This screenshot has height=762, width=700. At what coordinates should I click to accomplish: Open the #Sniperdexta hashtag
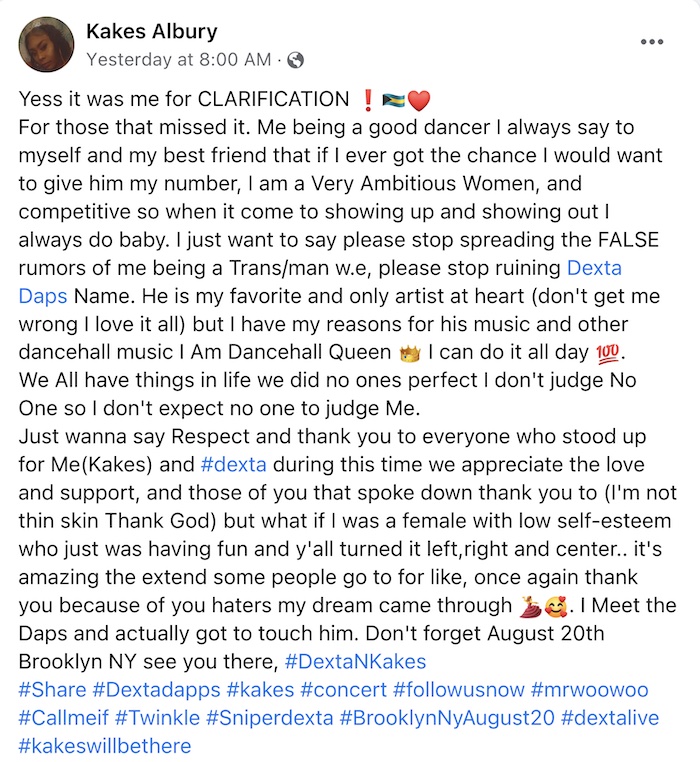pos(270,718)
